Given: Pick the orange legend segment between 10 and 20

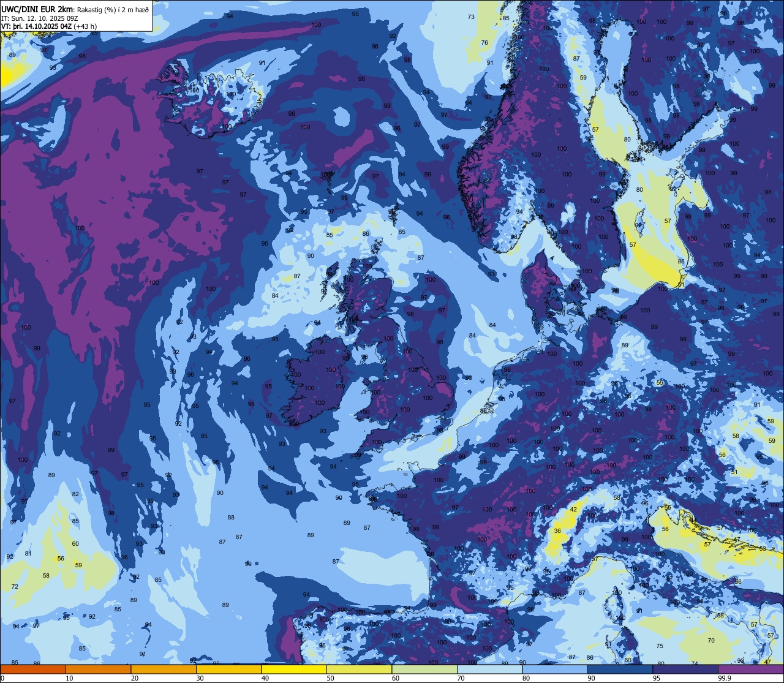Looking at the screenshot, I should click(98, 669).
